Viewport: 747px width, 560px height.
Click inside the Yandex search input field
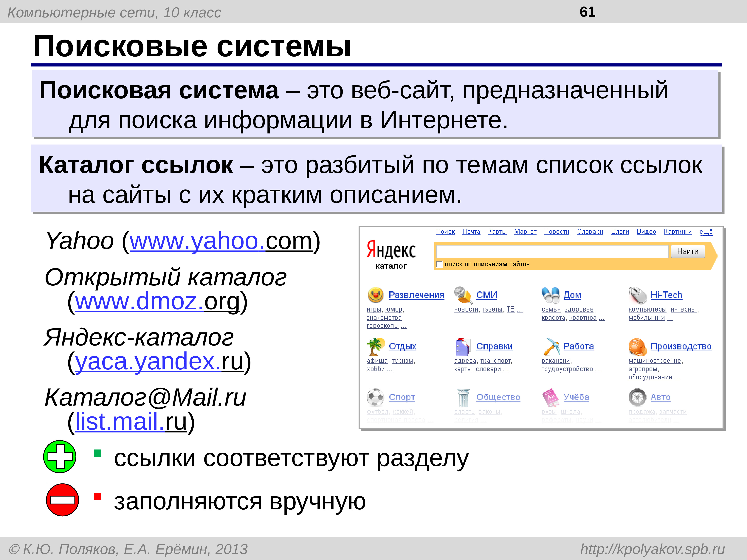[552, 251]
